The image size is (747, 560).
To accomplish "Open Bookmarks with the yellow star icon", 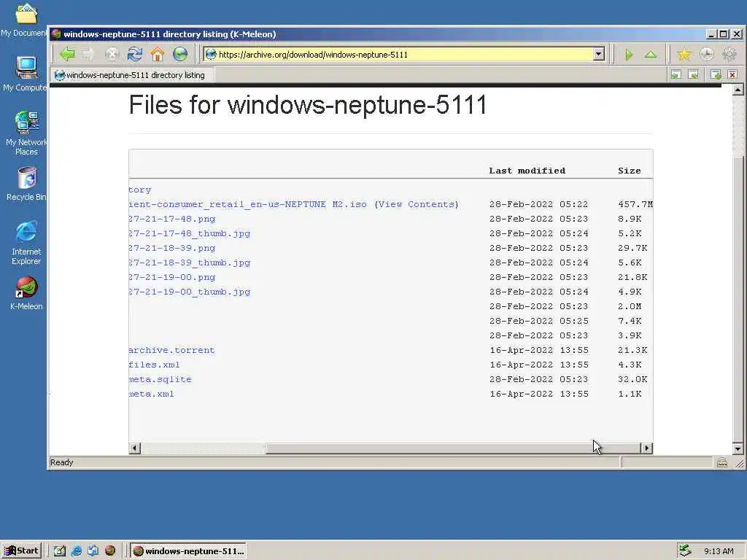I will (684, 55).
